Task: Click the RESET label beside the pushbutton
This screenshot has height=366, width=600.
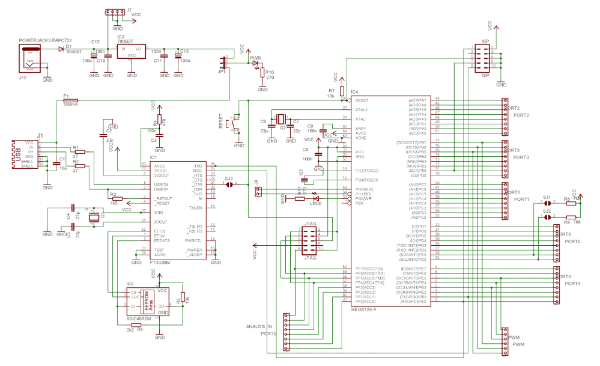Action: tap(220, 121)
